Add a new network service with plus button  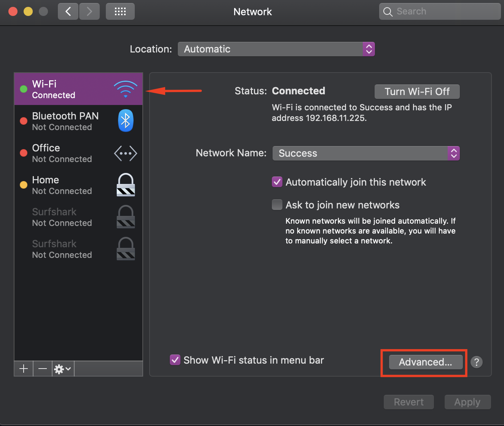coord(23,369)
